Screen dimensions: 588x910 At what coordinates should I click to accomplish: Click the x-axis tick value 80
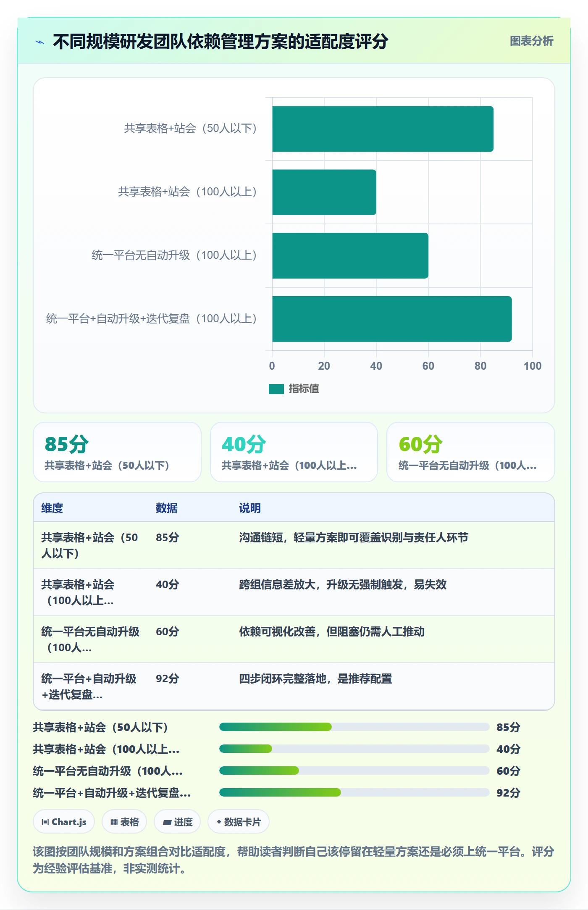coord(480,366)
